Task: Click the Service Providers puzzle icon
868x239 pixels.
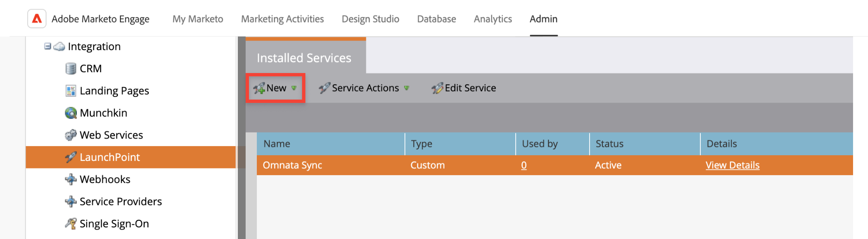Action: (x=71, y=202)
